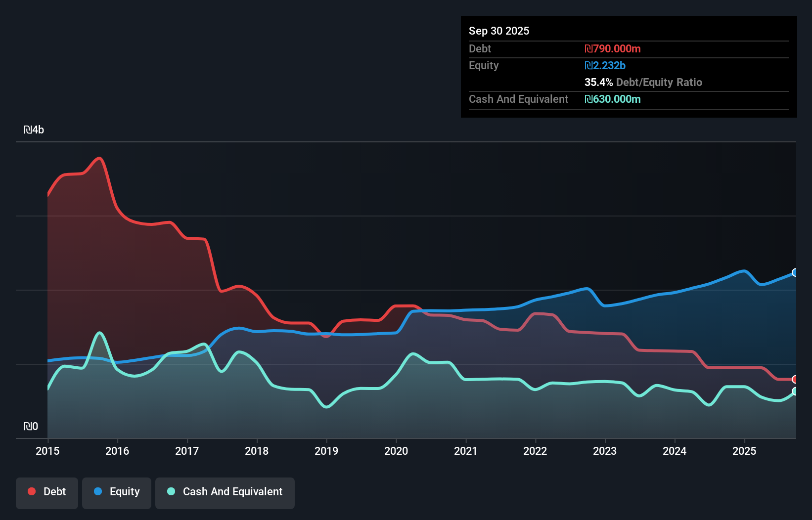The width and height of the screenshot is (812, 520).
Task: Click the Cash And Equivalent tooltip label
Action: point(518,99)
